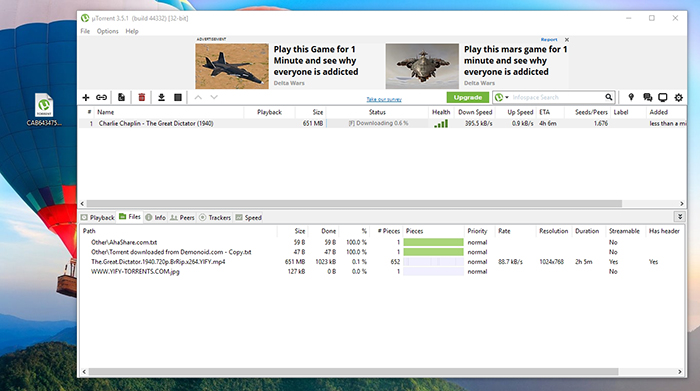
Task: Open the search provider dropdown arrow
Action: (x=507, y=97)
